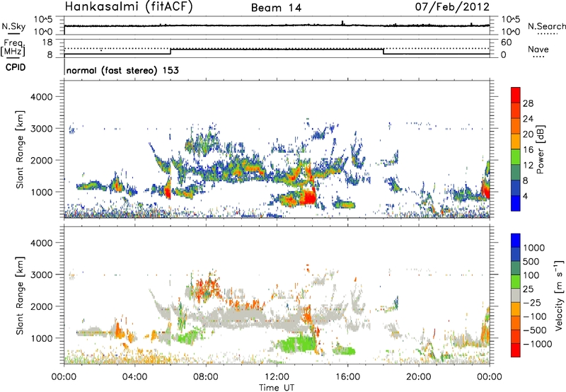Click the N.Sky legend label
The height and width of the screenshot is (392, 566).
[13, 26]
